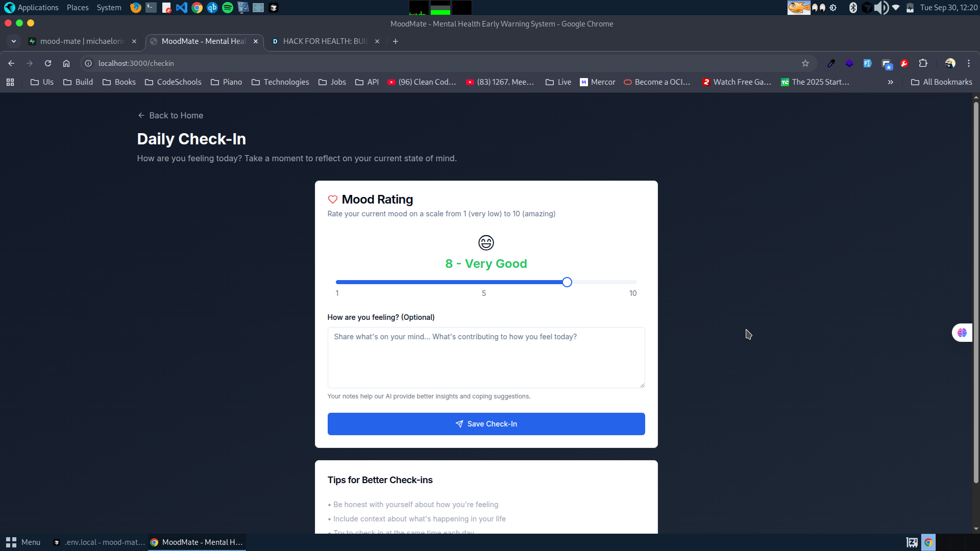The image size is (980, 551).
Task: Click the bookmark star icon in address bar
Action: pyautogui.click(x=805, y=63)
